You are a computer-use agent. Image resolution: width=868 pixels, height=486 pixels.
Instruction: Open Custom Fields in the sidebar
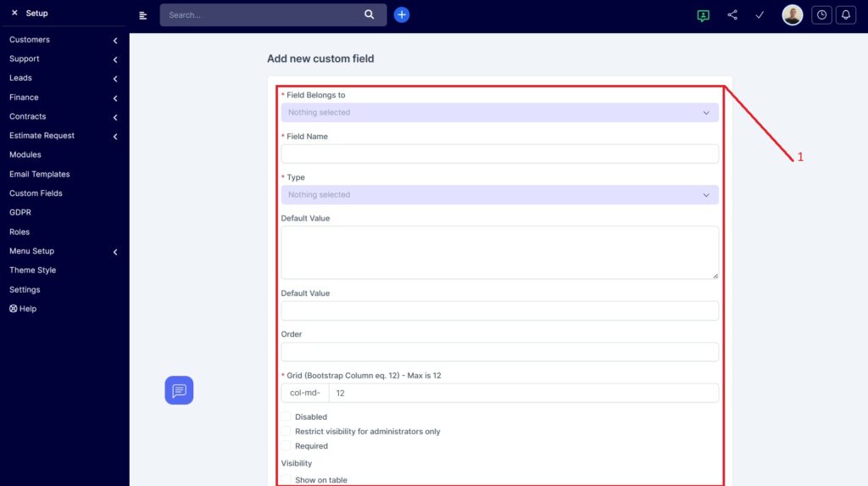[36, 193]
